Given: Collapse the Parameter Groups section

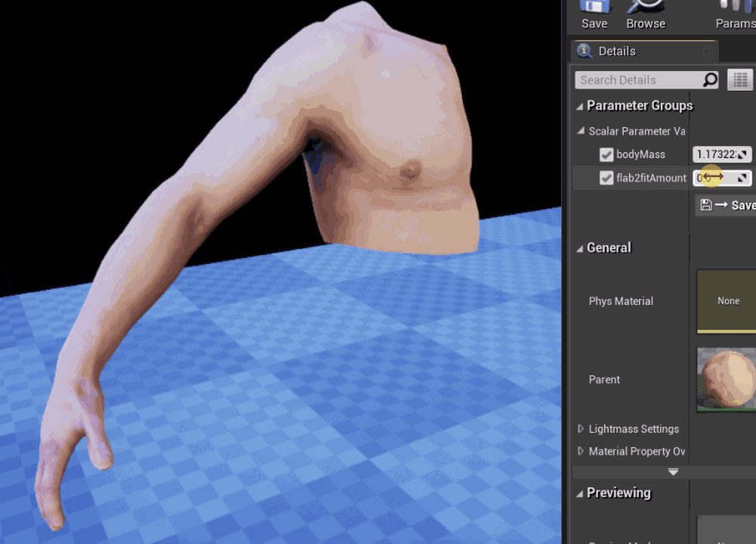Looking at the screenshot, I should (x=580, y=106).
